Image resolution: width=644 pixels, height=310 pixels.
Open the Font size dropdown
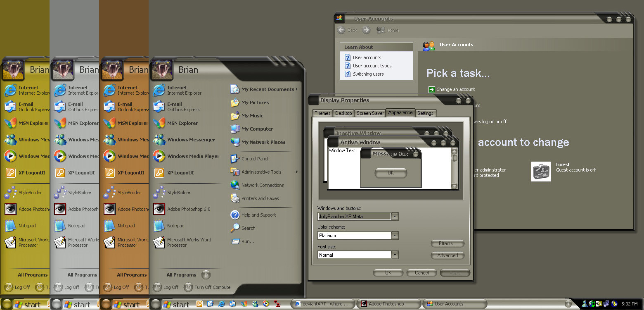pyautogui.click(x=395, y=255)
